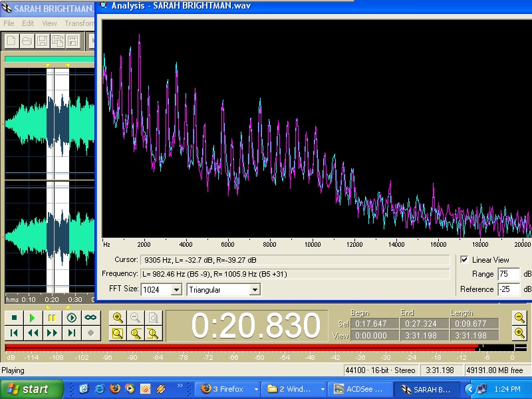Click the Fast Forward transport button
The width and height of the screenshot is (532, 399).
point(51,333)
